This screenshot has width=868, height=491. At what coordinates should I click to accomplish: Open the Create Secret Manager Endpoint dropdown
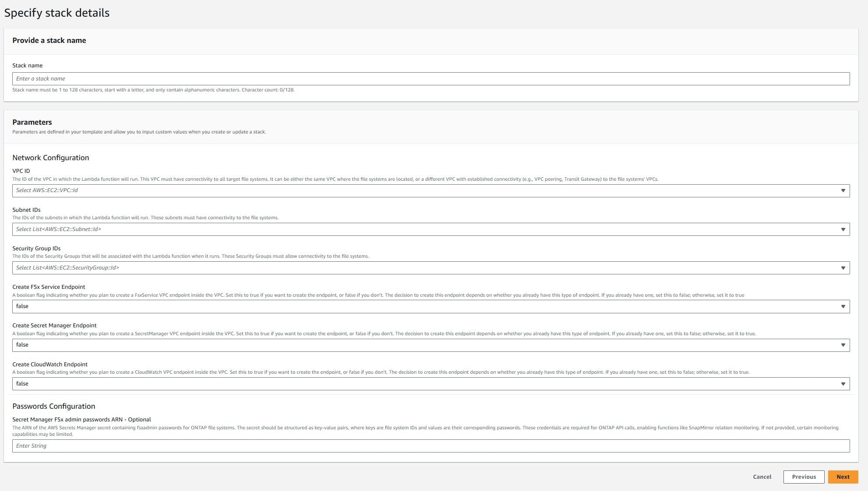click(431, 345)
